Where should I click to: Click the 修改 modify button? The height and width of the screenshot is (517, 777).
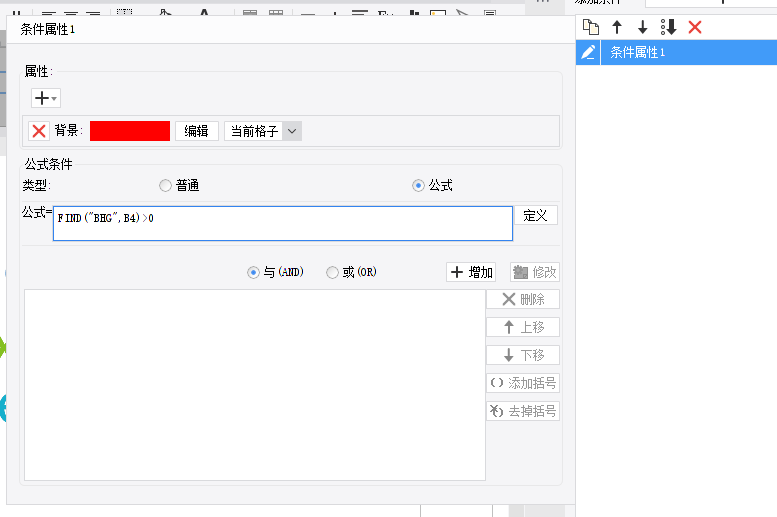(x=535, y=272)
